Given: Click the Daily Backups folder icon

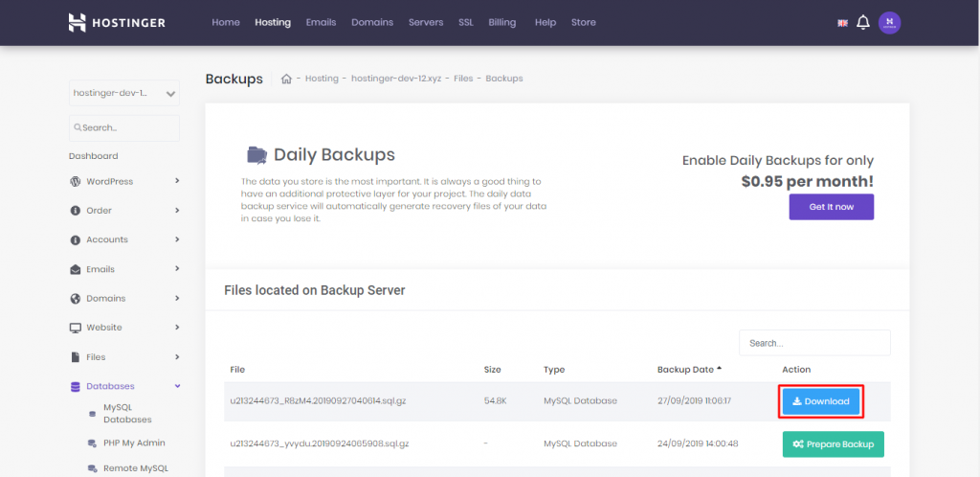Looking at the screenshot, I should pyautogui.click(x=256, y=155).
